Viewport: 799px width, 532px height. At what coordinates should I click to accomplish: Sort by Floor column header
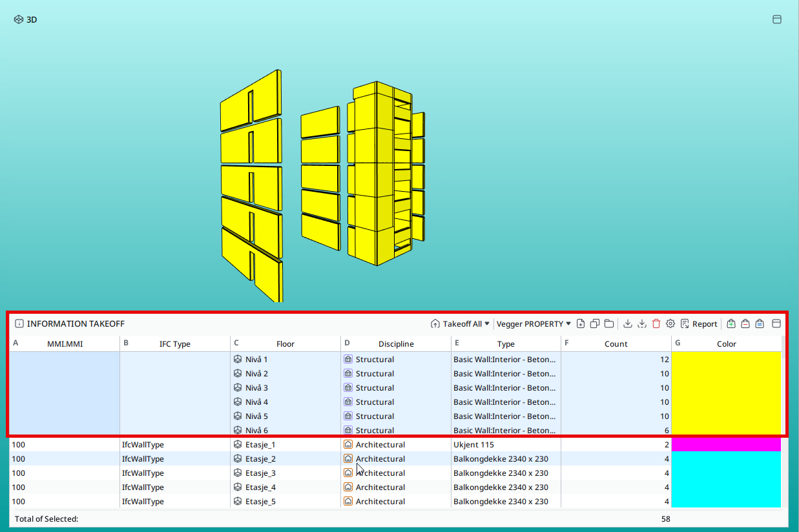pos(285,344)
